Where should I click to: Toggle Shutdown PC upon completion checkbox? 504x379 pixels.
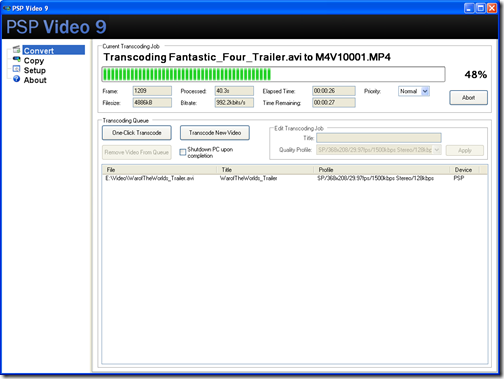click(x=183, y=152)
